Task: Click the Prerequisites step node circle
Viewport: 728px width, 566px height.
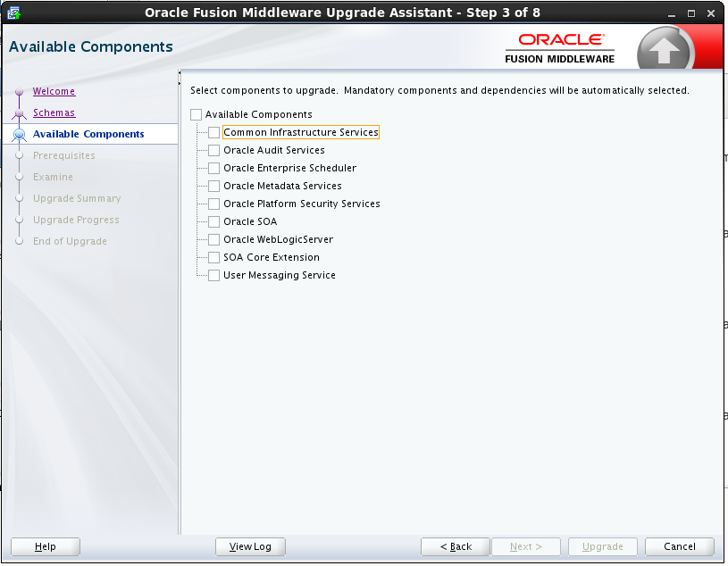Action: (x=19, y=155)
